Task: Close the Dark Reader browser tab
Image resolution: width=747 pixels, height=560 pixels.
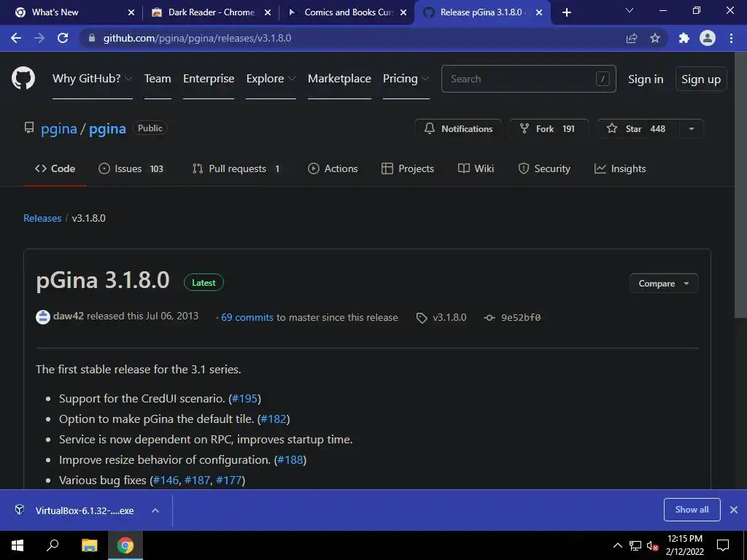Action: click(268, 12)
